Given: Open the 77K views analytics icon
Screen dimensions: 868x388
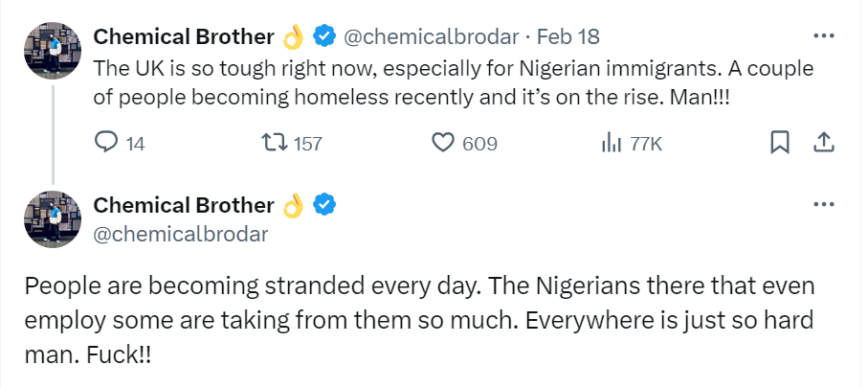Looking at the screenshot, I should pos(611,143).
